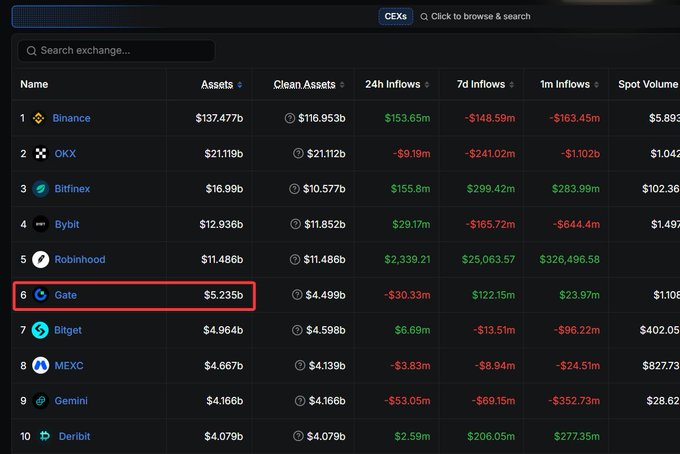Open the Deribit exchange link
The height and width of the screenshot is (454, 680).
pyautogui.click(x=75, y=436)
